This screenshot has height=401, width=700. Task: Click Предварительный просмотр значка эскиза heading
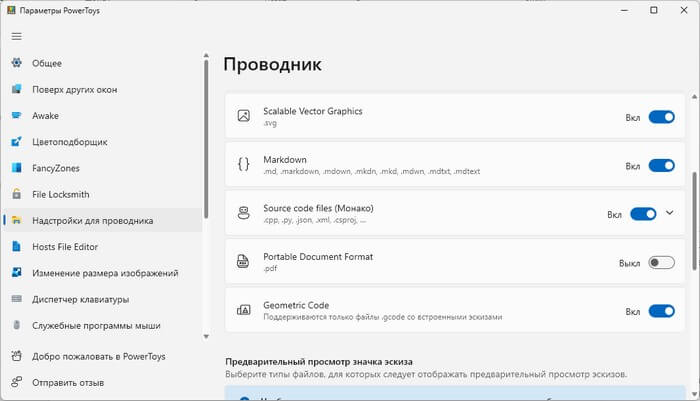[x=319, y=361]
